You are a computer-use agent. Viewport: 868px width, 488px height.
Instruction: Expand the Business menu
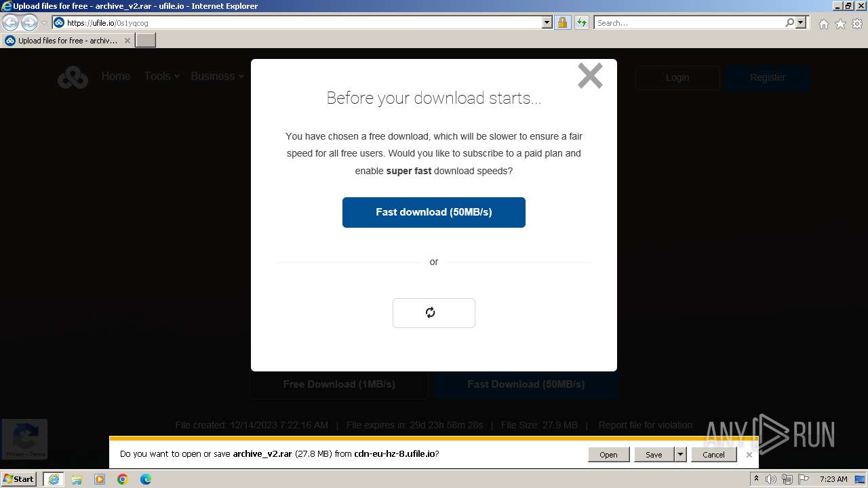pyautogui.click(x=217, y=77)
